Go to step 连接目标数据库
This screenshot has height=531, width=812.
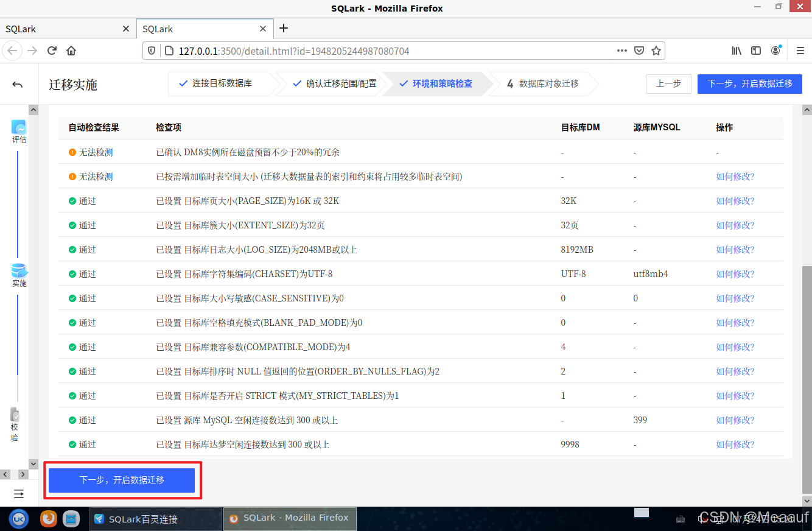pos(222,83)
